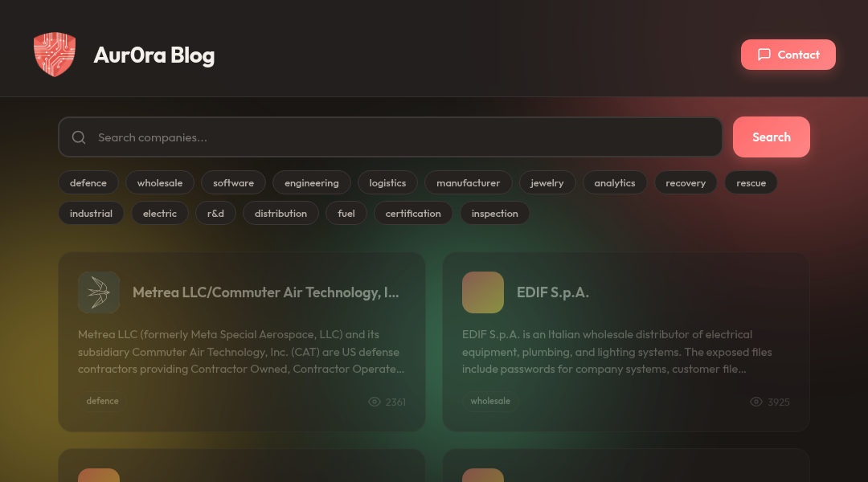Click the magnifier icon in search bar
Image resolution: width=868 pixels, height=482 pixels.
[79, 137]
